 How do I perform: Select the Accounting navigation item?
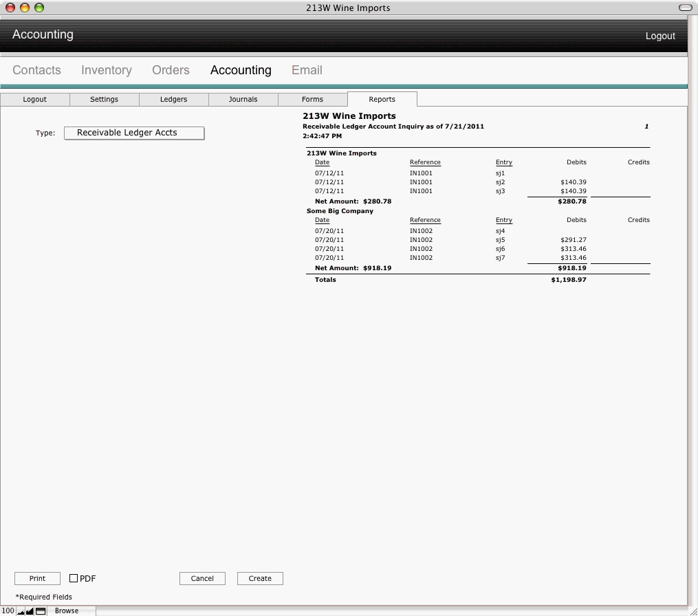(241, 70)
